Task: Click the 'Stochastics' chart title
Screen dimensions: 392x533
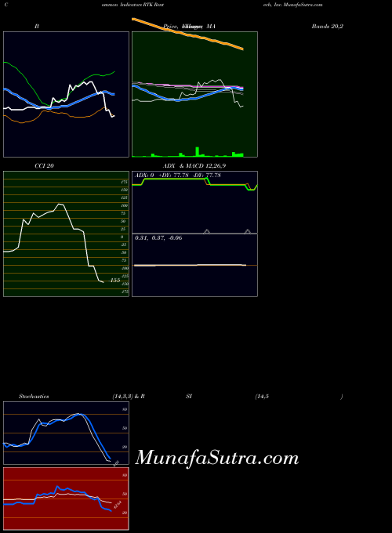Action: (x=34, y=397)
